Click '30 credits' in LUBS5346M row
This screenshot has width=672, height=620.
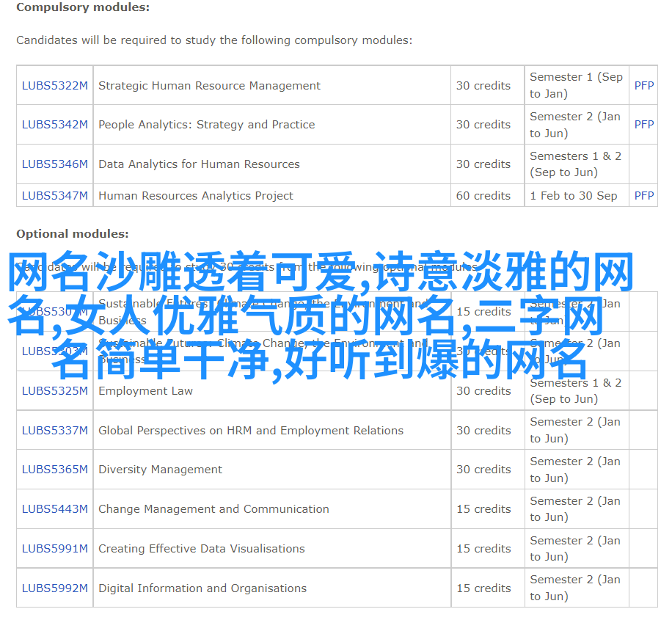click(x=483, y=164)
